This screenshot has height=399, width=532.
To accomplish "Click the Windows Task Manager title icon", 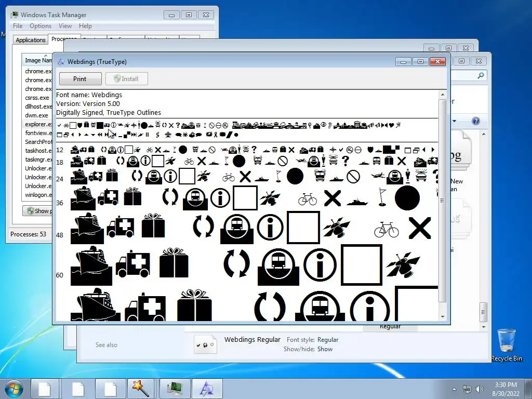I will click(x=15, y=15).
